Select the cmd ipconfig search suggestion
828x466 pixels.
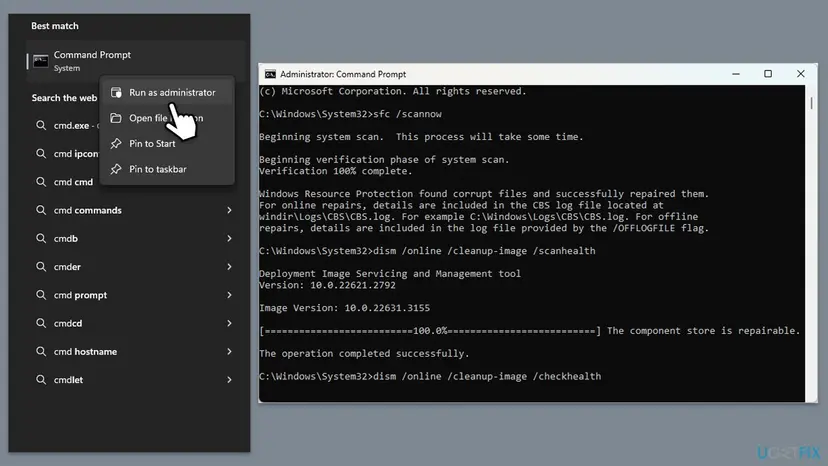tap(62, 154)
